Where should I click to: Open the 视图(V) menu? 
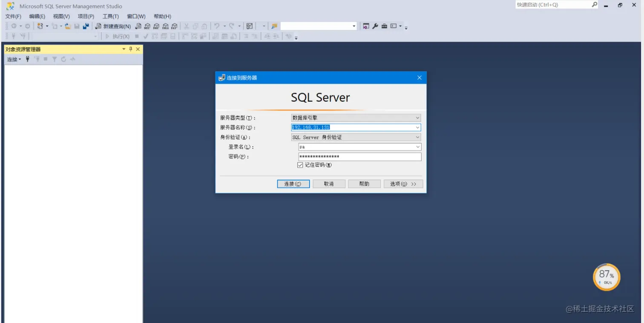pos(61,16)
